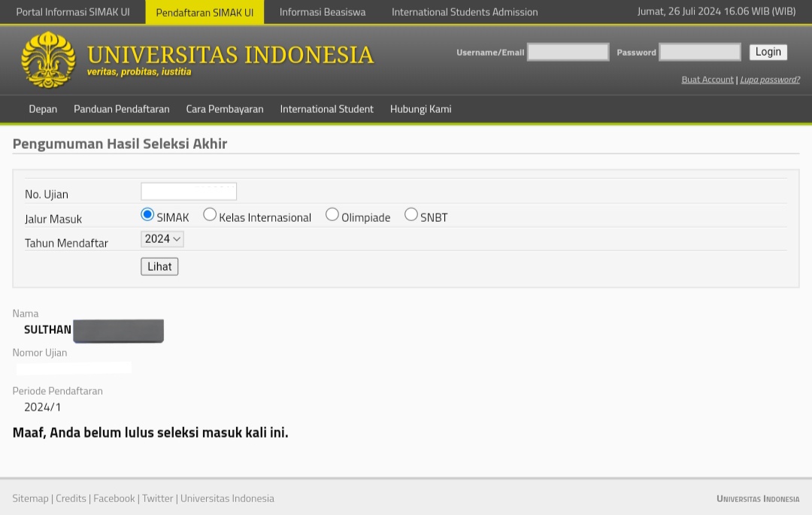Open International Student menu item
812x515 pixels.
(x=327, y=109)
